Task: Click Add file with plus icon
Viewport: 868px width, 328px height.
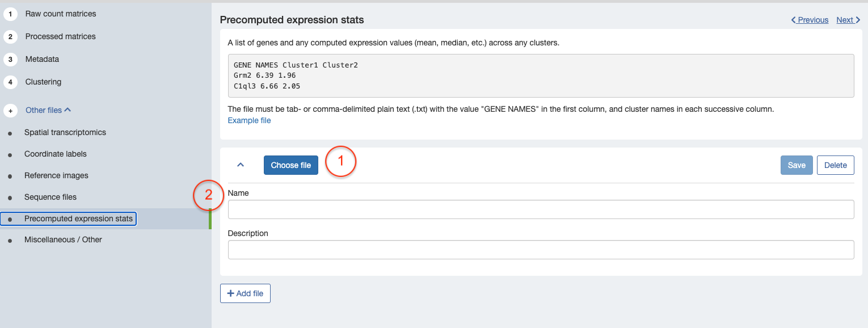Action: (x=245, y=293)
